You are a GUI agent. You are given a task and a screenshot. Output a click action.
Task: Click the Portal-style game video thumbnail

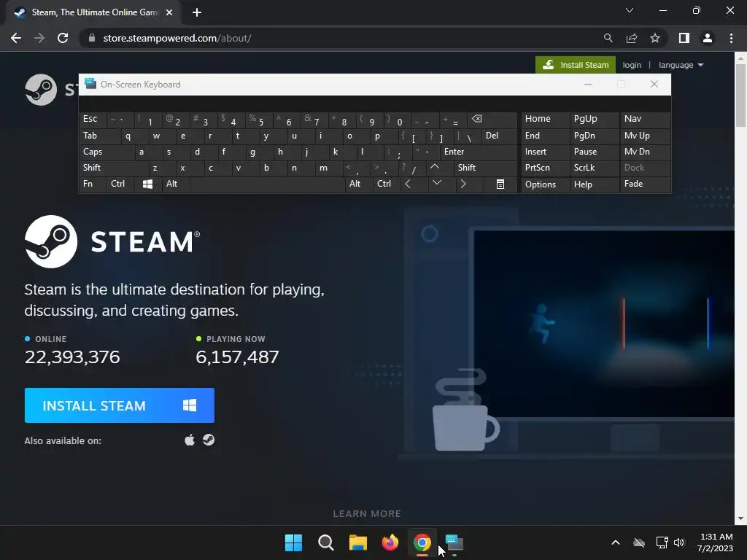click(604, 324)
